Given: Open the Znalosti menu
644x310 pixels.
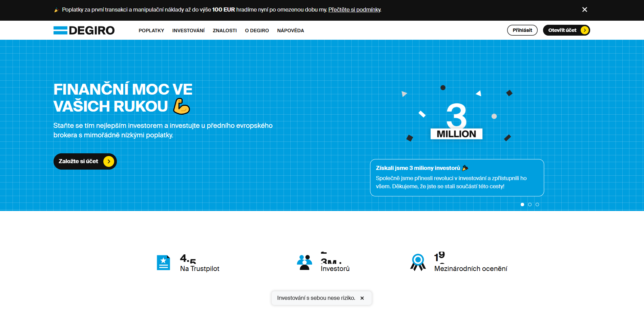Looking at the screenshot, I should coord(225,31).
